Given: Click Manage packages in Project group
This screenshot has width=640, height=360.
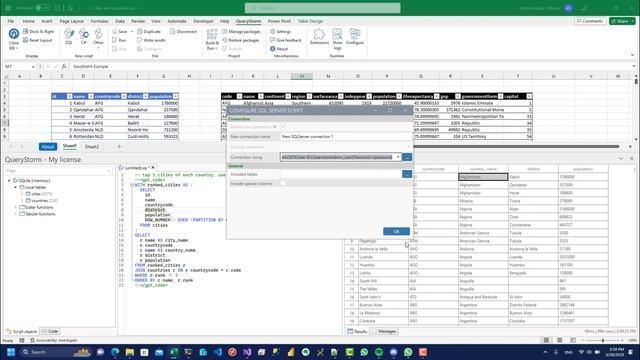Looking at the screenshot, I should coord(241,31).
